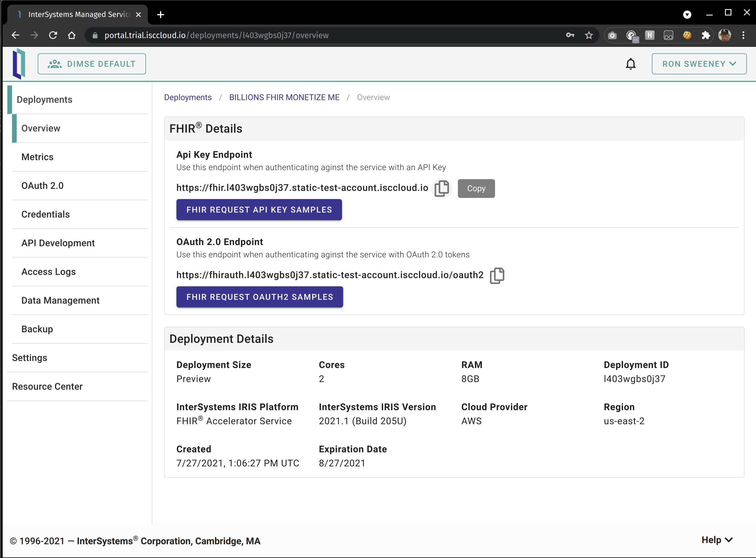756x558 pixels.
Task: View Access Logs
Action: pyautogui.click(x=80, y=272)
